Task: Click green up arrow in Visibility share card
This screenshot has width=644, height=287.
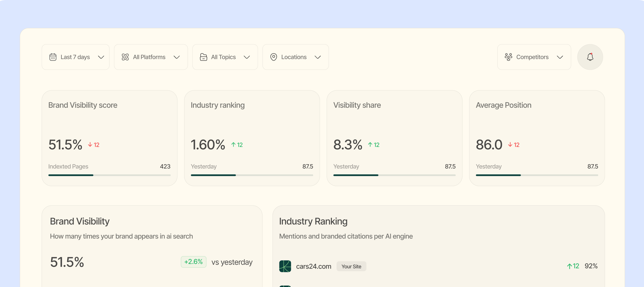Action: [x=370, y=145]
